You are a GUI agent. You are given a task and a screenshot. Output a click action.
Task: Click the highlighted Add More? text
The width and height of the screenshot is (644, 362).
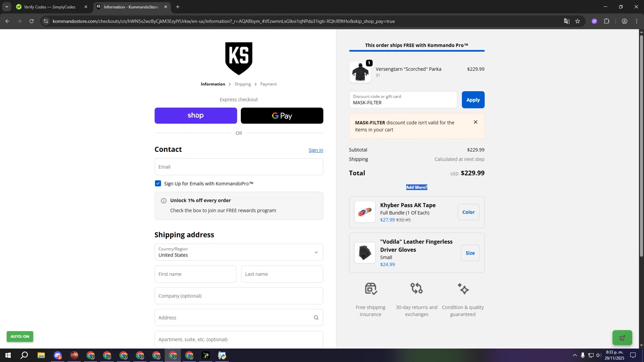click(416, 187)
